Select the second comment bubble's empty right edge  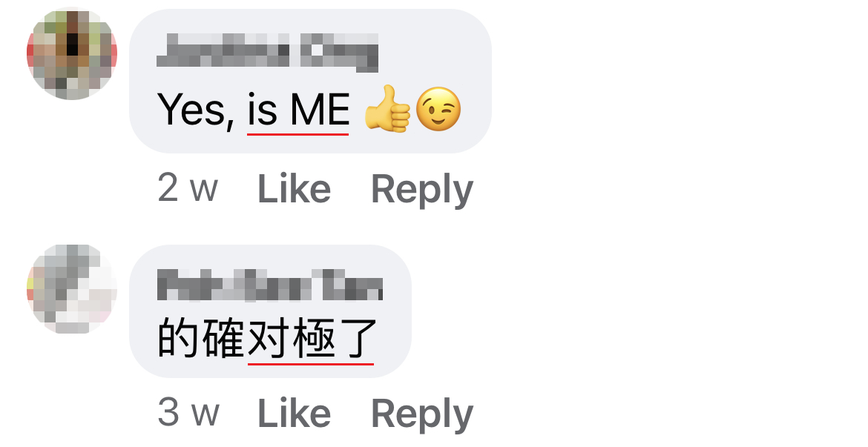click(395, 311)
